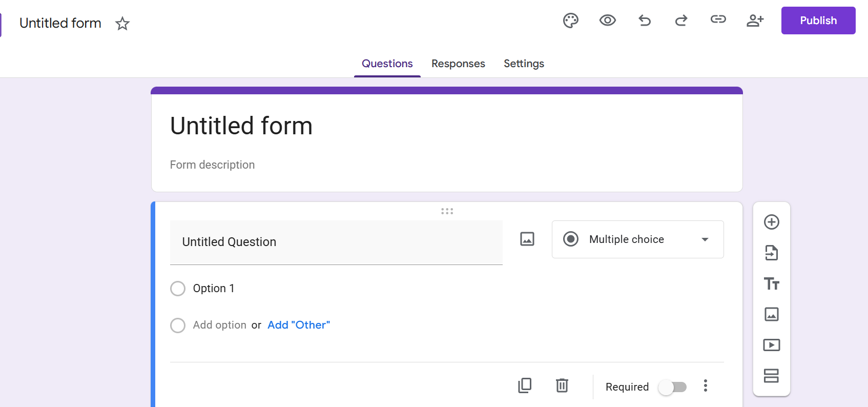Select the Option 1 radio button
This screenshot has height=407, width=868.
coord(178,289)
